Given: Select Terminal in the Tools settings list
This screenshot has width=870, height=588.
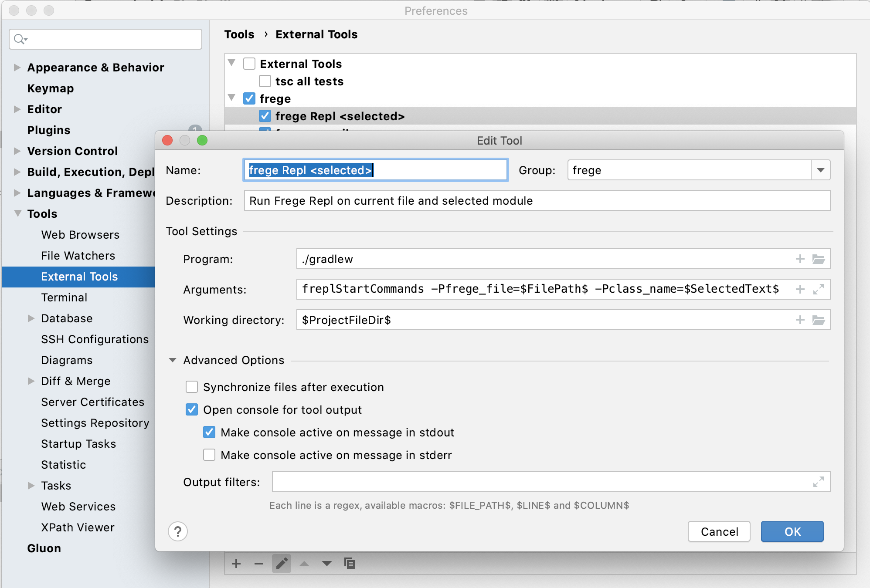Looking at the screenshot, I should click(64, 297).
